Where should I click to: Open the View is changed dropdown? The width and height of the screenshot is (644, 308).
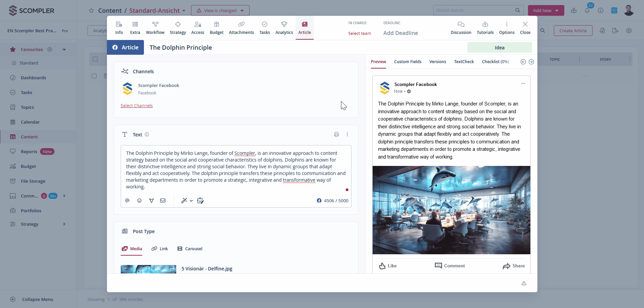point(220,10)
